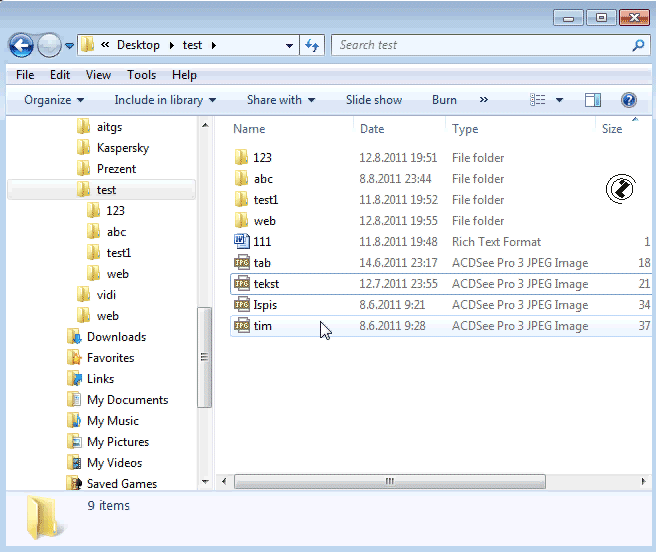Select the Kaspersky folder in navigation tree

click(123, 148)
